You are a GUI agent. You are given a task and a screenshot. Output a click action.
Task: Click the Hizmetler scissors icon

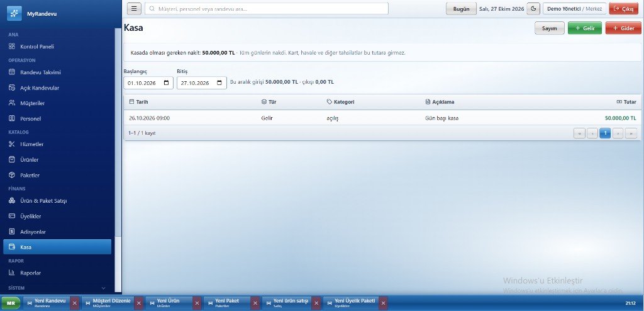pyautogui.click(x=12, y=144)
